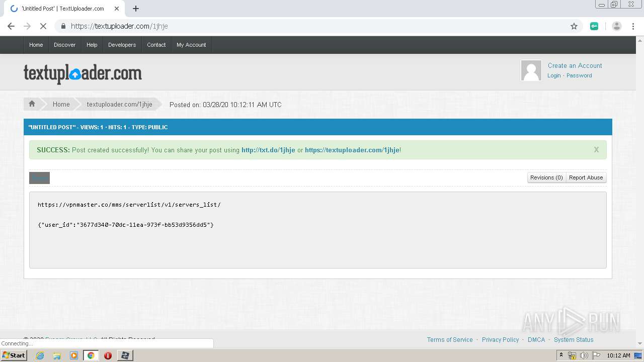
Task: Click the textuploader.com logo
Action: click(83, 74)
